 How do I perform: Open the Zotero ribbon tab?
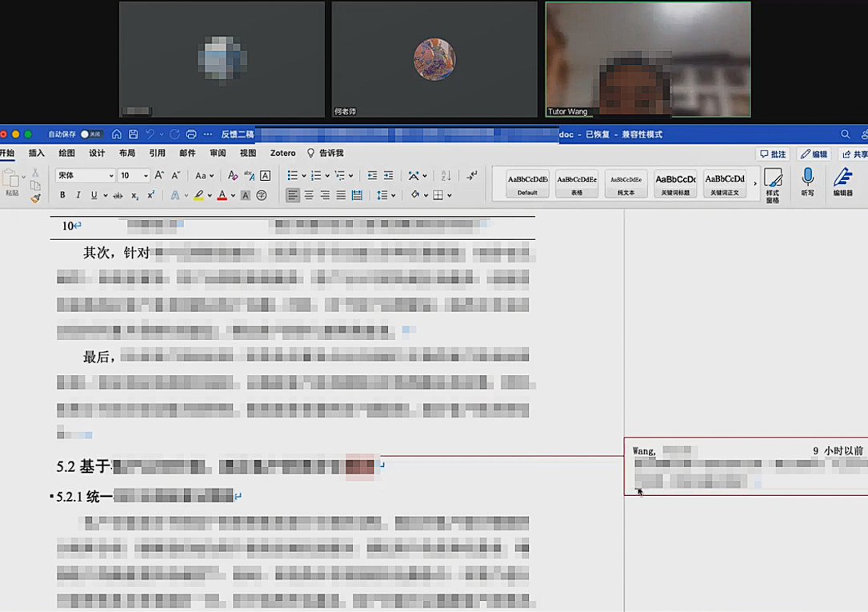tap(282, 153)
